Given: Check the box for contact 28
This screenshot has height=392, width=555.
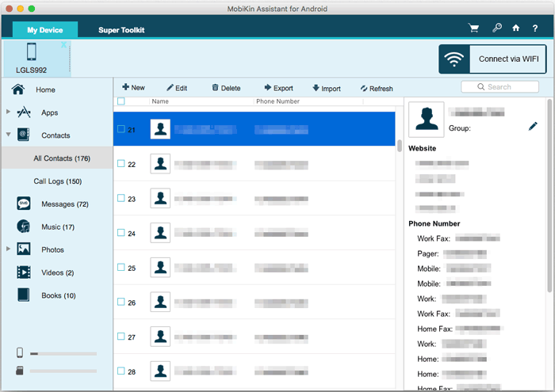Looking at the screenshot, I should (x=121, y=371).
